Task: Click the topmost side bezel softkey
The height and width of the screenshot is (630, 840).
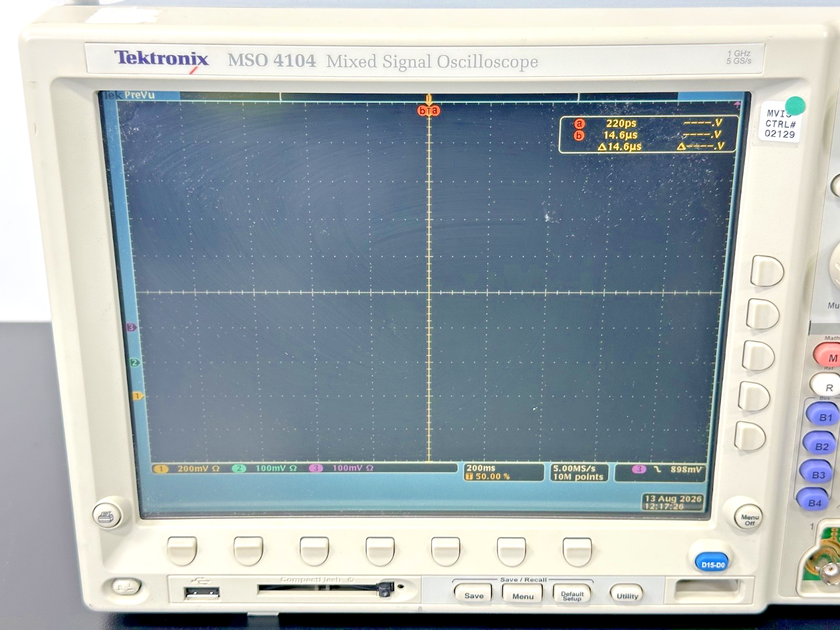Action: [766, 271]
